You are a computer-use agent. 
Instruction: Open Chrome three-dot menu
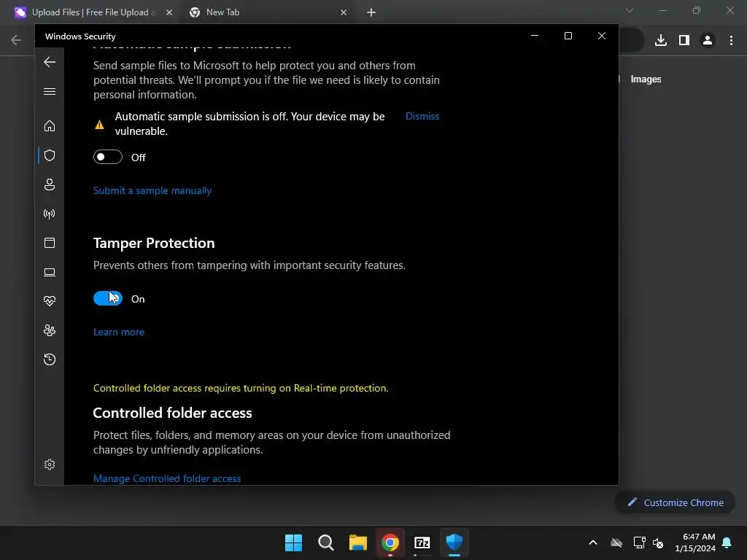pos(731,40)
